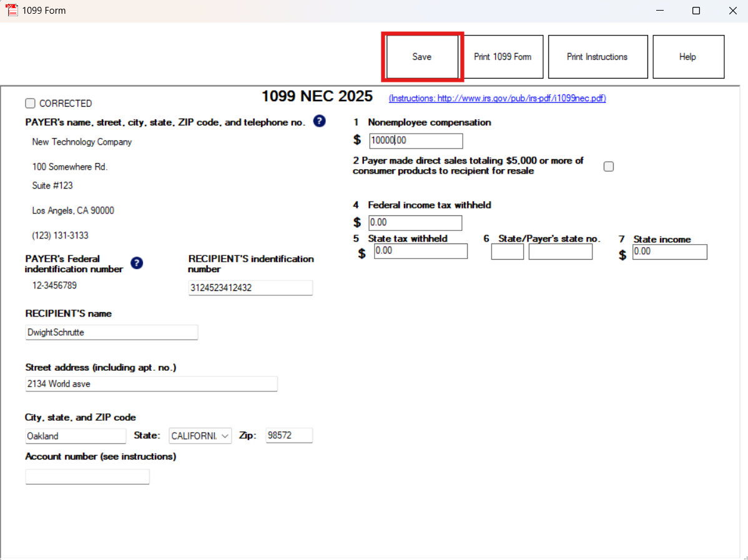
Task: Click the State tax withheld field
Action: (420, 250)
